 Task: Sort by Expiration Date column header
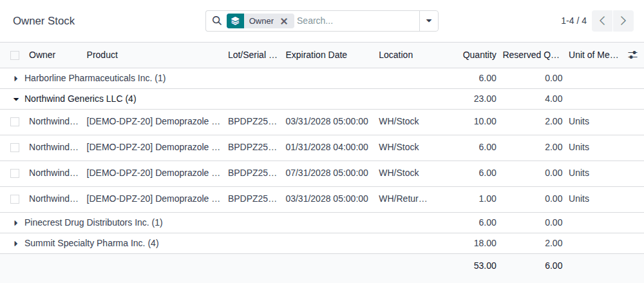(316, 55)
